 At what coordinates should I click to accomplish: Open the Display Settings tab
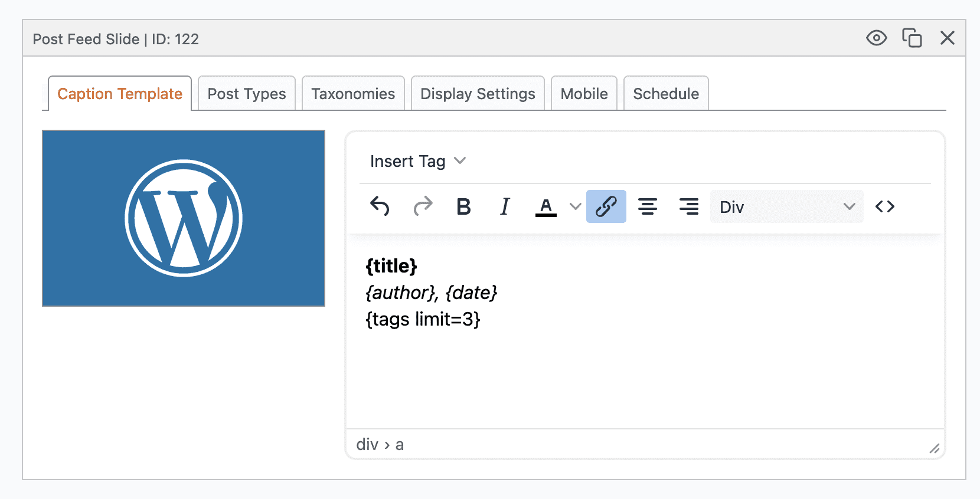tap(478, 94)
